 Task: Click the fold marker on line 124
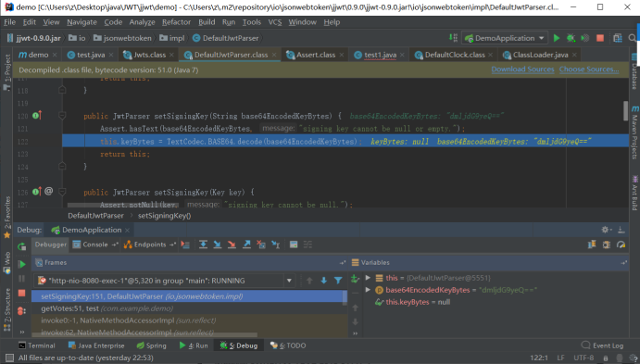(x=62, y=167)
